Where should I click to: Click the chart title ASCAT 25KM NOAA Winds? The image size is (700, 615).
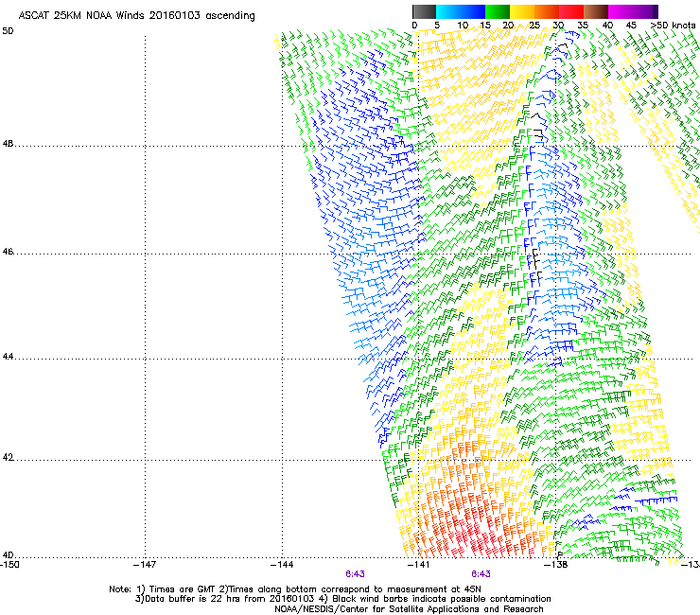click(136, 16)
